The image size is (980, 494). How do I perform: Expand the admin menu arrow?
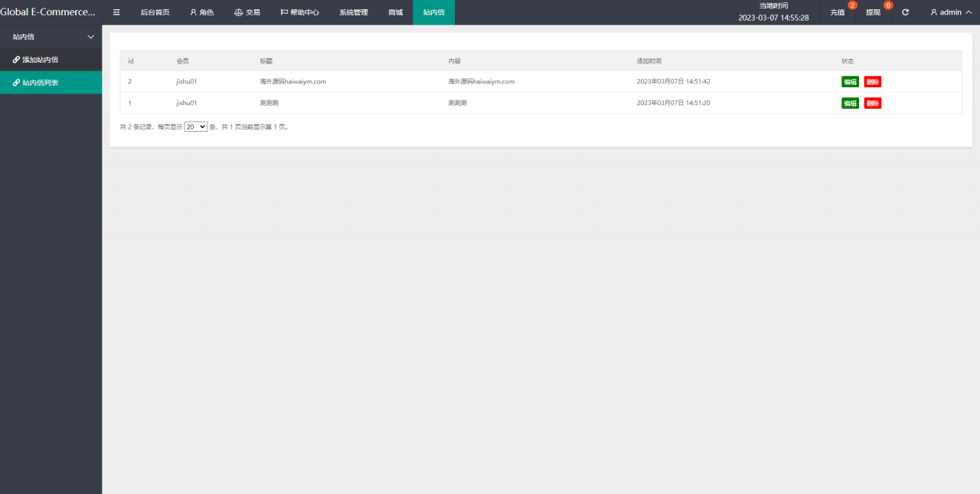969,12
